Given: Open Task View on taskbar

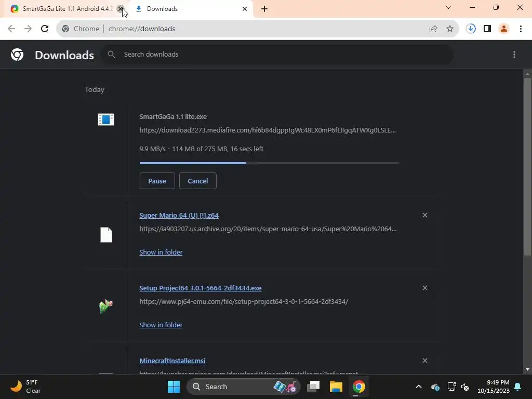Looking at the screenshot, I should tap(313, 387).
